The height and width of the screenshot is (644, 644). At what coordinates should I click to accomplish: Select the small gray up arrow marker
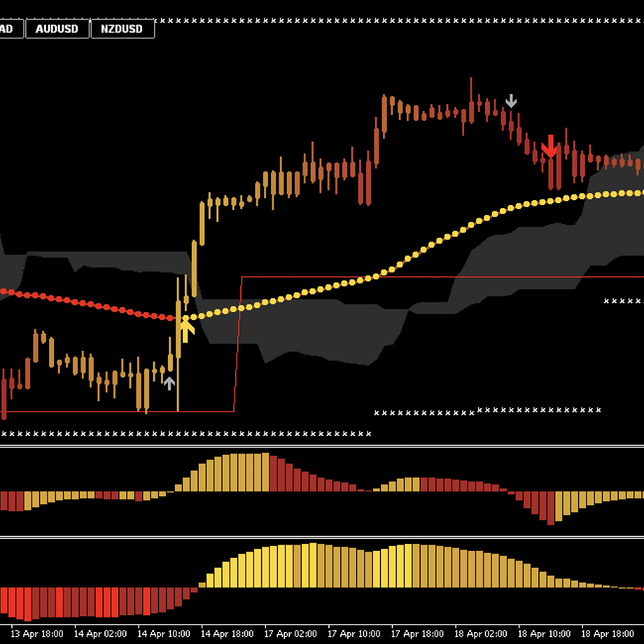coord(169,383)
